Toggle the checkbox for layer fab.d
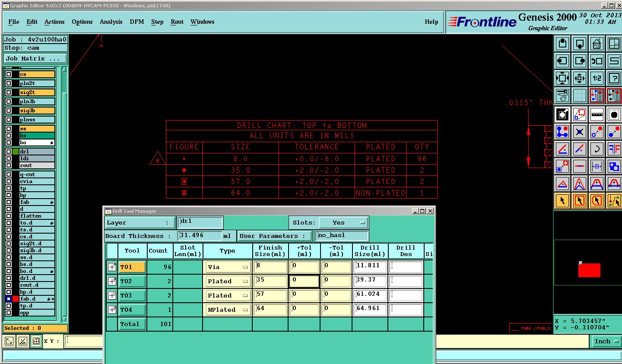622x364 pixels. (8, 299)
